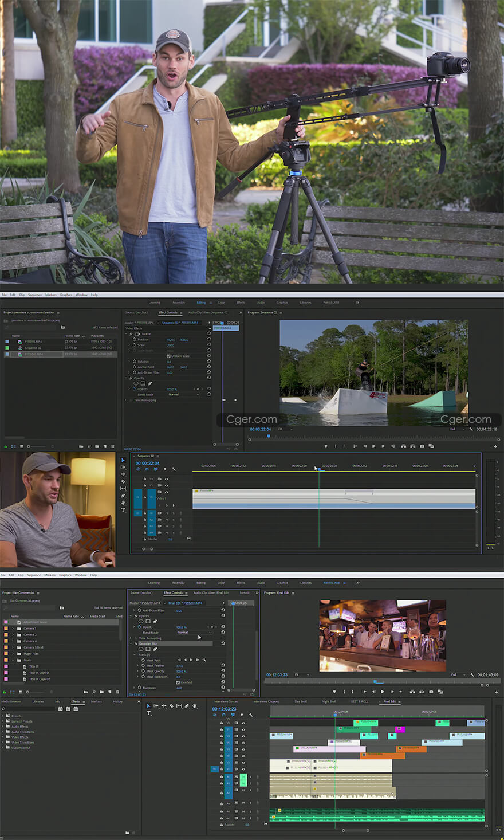Select the Selection arrow tool in the upper Premiere toolbar
504x840 pixels.
pos(123,460)
